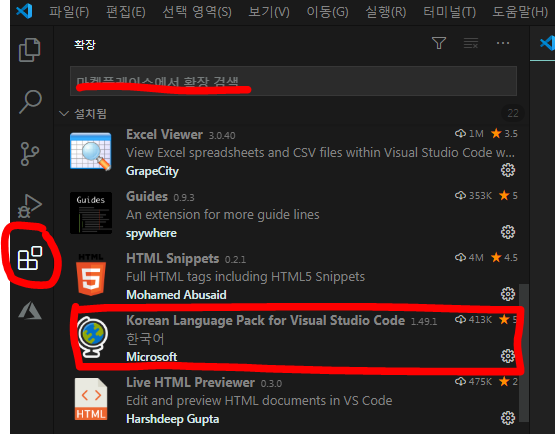Click the Microsoft publisher name
The image size is (555, 434).
click(151, 357)
